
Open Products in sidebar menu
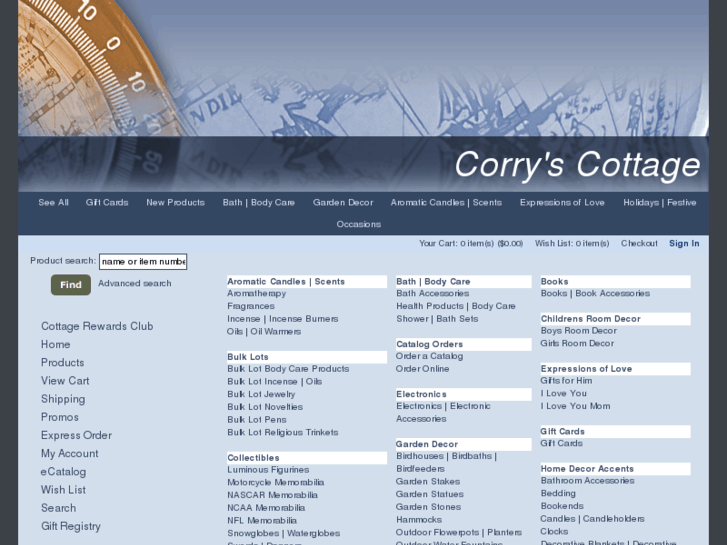tap(63, 363)
